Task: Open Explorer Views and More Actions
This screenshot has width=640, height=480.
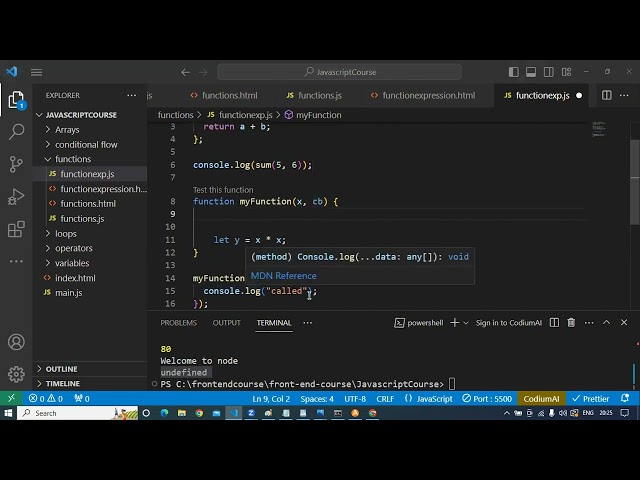Action: 131,95
